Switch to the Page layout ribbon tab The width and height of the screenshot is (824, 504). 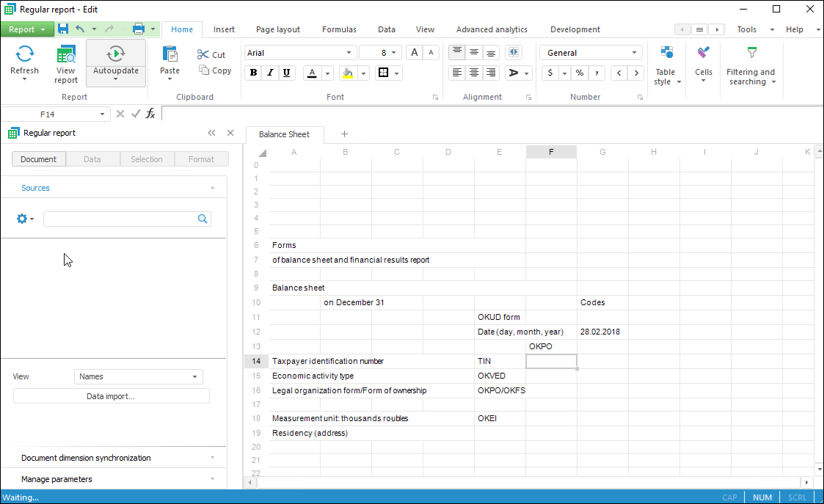(x=277, y=29)
